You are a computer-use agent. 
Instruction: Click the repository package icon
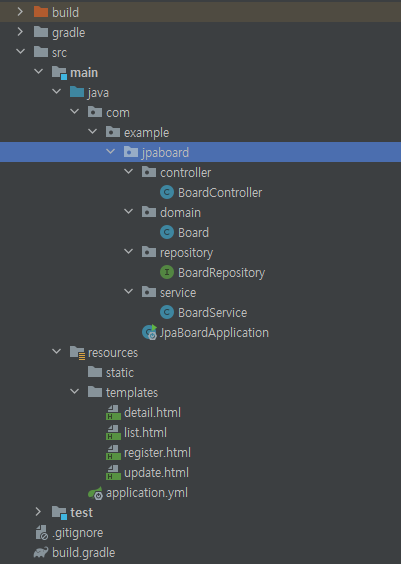pyautogui.click(x=149, y=252)
